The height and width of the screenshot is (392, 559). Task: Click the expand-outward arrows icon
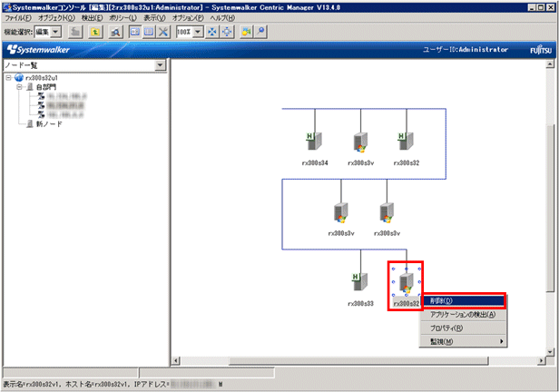(227, 32)
